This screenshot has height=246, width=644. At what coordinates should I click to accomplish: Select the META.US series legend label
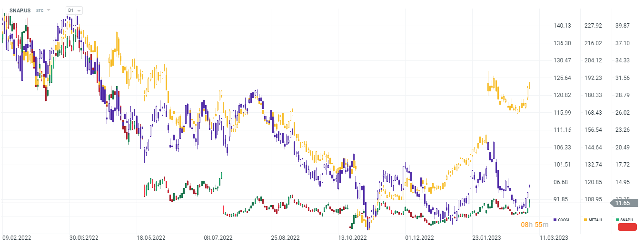click(596, 220)
